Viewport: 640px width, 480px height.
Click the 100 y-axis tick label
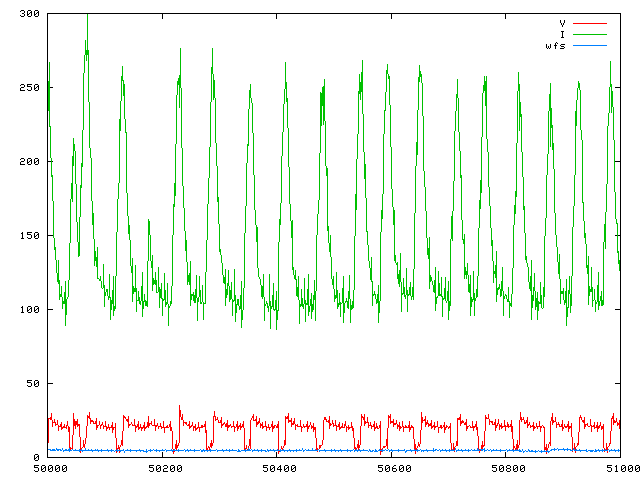(28, 310)
